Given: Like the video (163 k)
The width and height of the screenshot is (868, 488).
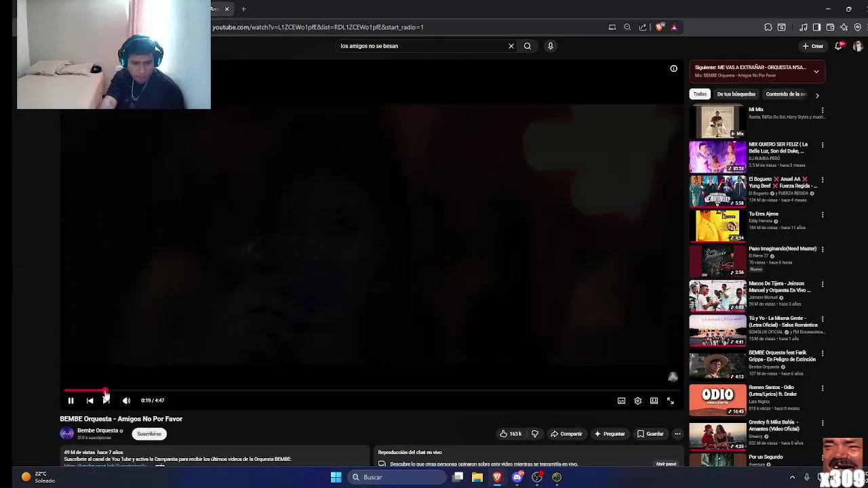Looking at the screenshot, I should [x=511, y=434].
